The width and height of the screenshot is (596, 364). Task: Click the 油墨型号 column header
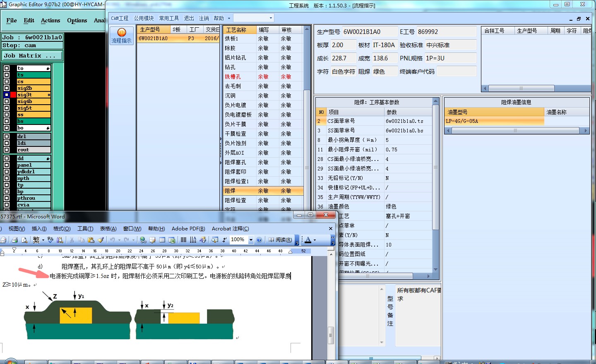click(x=495, y=112)
